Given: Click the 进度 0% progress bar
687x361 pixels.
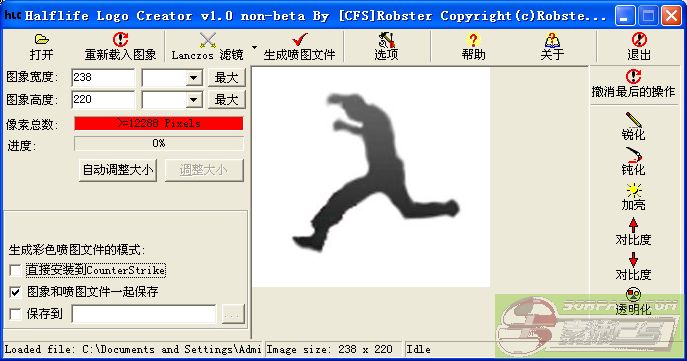Looking at the screenshot, I should click(x=159, y=143).
